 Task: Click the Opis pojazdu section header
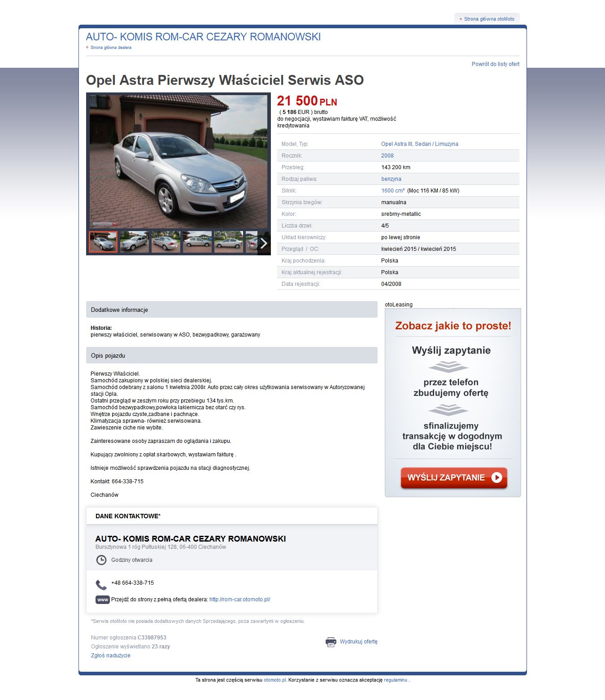click(x=232, y=355)
